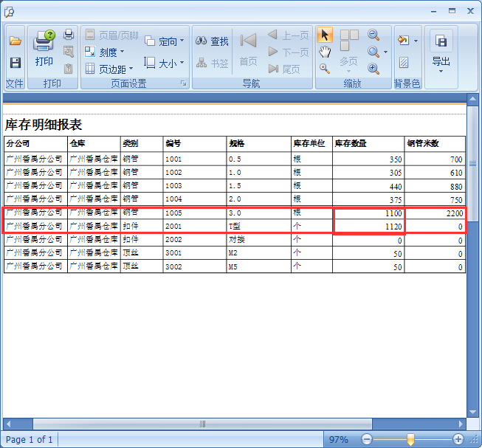Open the 页边距 margins dropdown
Image resolution: width=482 pixels, height=448 pixels.
click(109, 69)
